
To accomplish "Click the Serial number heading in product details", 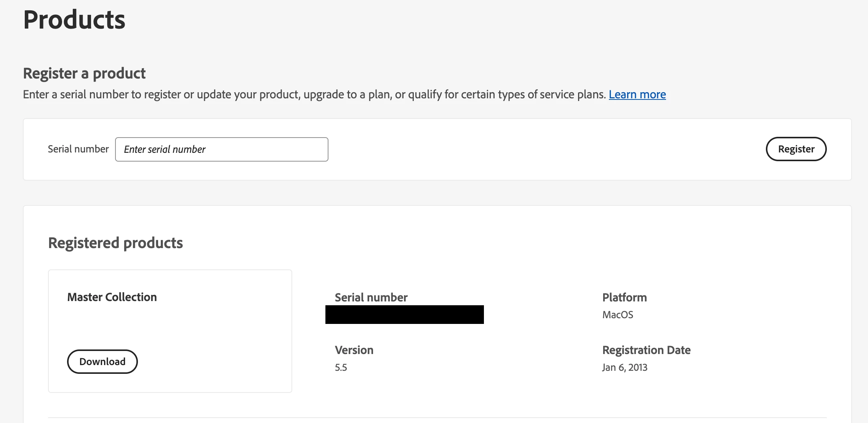I will point(371,297).
